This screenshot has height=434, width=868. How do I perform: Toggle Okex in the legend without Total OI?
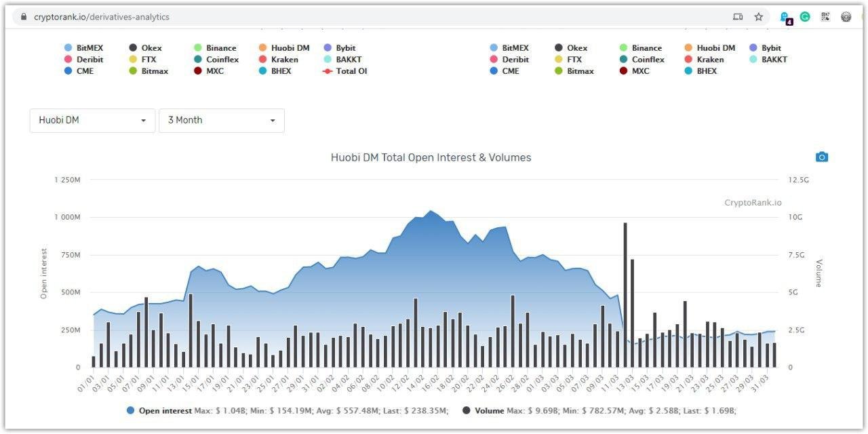click(x=571, y=48)
